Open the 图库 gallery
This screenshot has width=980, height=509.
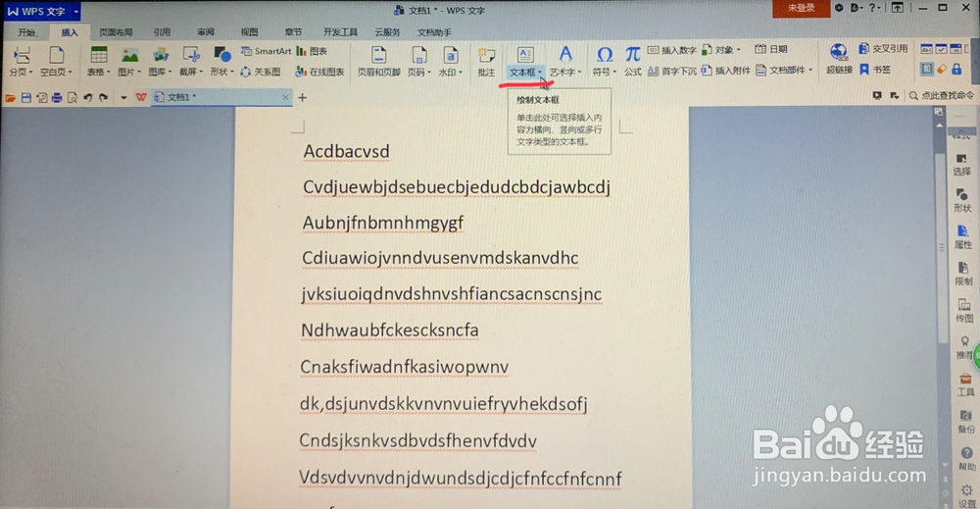coord(160,61)
